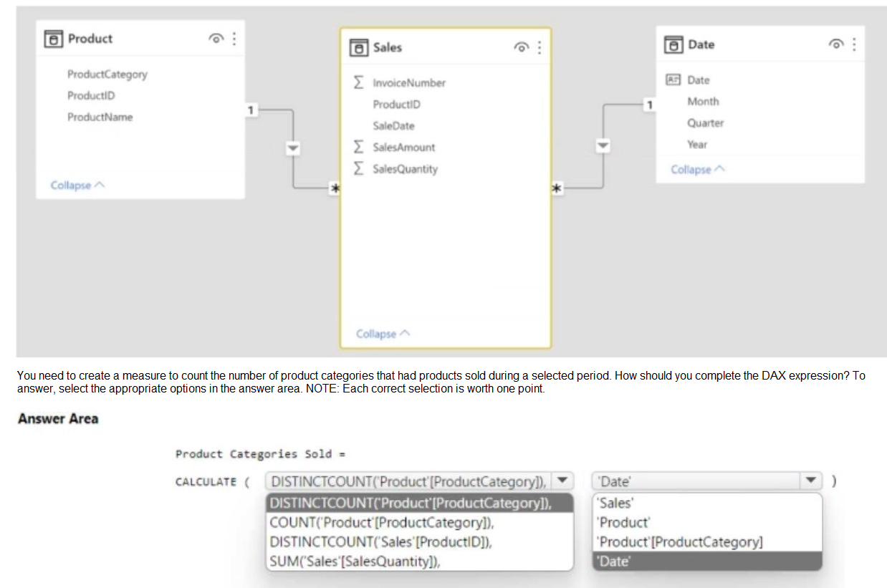The image size is (887, 588).
Task: Click the Sales table header icon
Action: pos(358,47)
